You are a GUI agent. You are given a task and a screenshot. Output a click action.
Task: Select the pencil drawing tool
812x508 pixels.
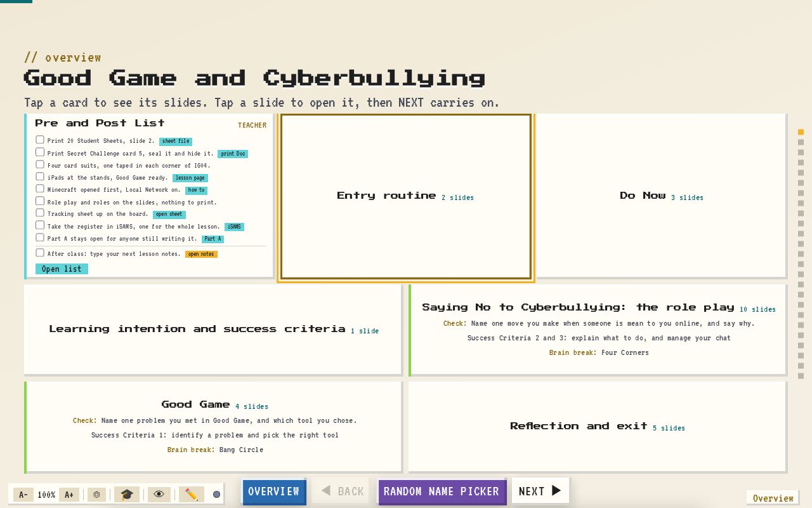click(x=191, y=495)
